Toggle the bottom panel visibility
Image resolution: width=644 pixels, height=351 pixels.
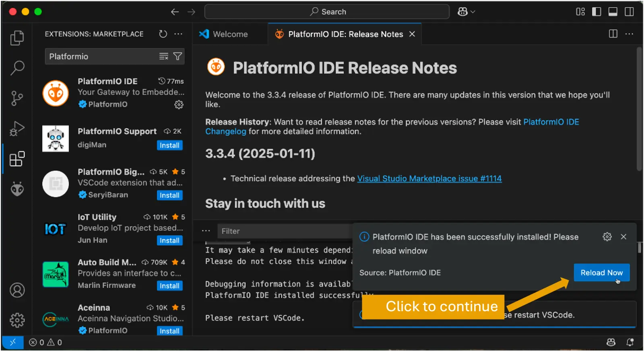[613, 12]
